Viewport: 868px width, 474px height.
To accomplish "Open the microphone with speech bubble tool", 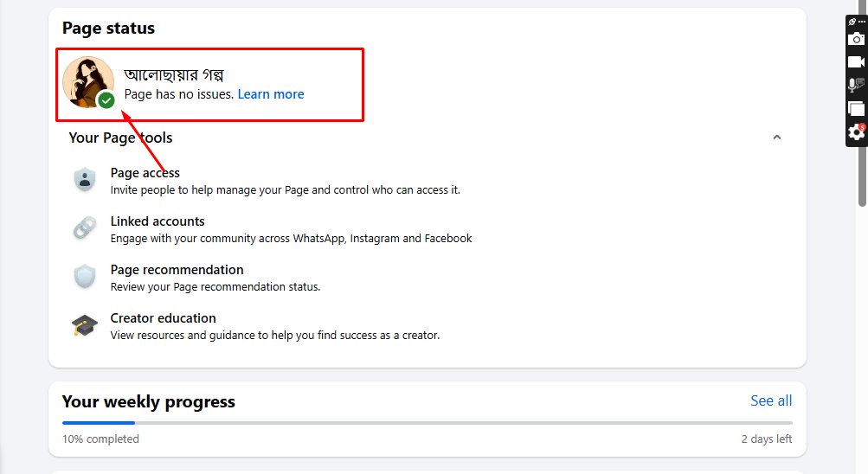I will [856, 85].
